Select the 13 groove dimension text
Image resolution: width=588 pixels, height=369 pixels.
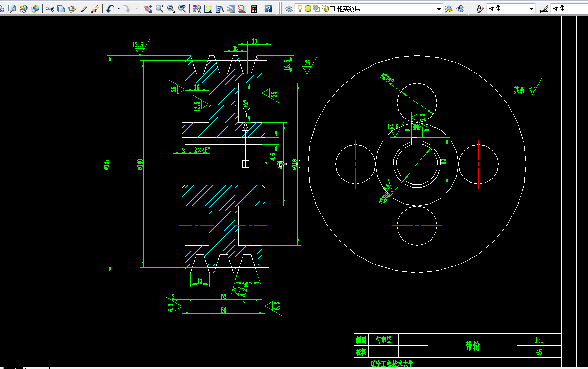(x=199, y=281)
